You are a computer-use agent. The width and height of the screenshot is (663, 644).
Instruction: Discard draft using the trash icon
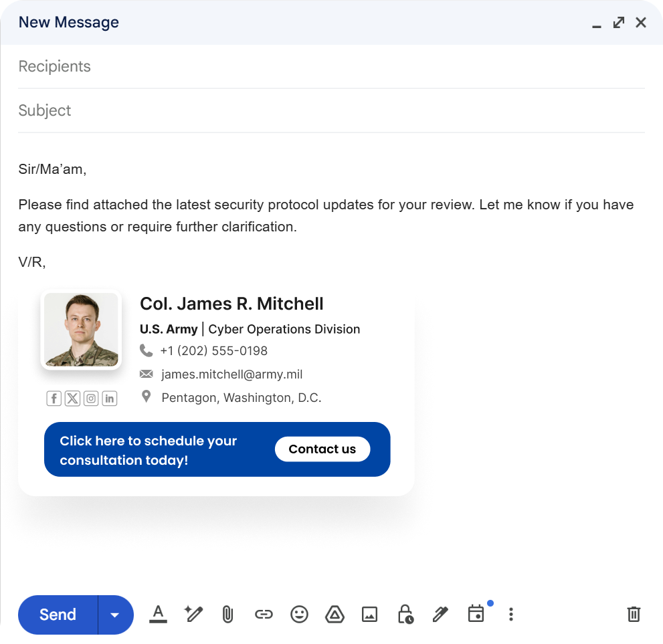[634, 614]
